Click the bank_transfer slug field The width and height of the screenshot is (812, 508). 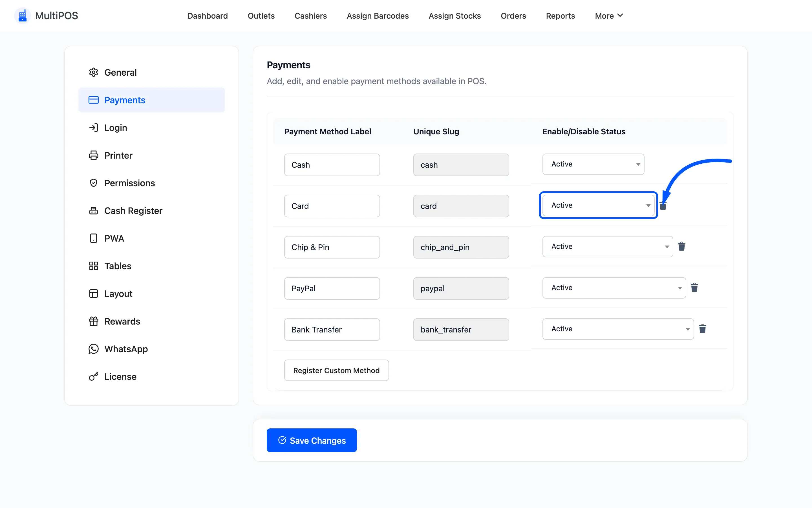click(x=461, y=330)
